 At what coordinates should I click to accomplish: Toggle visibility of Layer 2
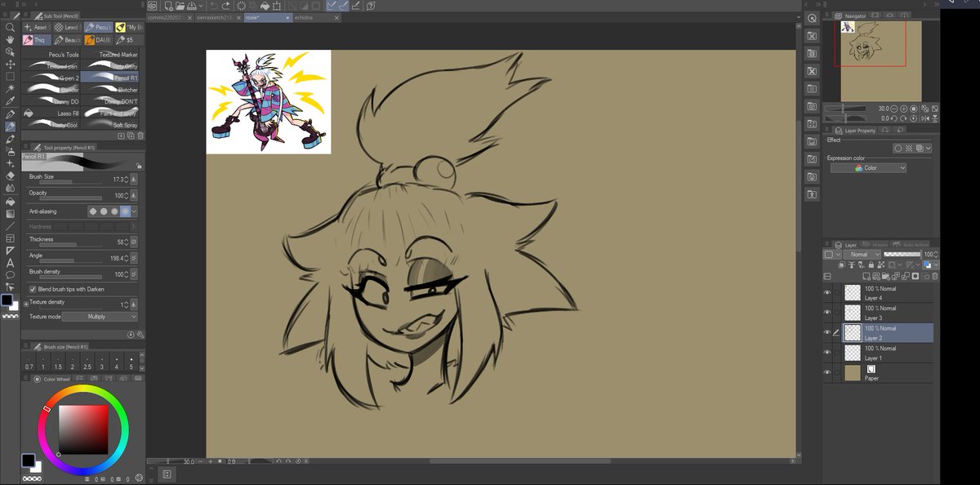click(827, 332)
